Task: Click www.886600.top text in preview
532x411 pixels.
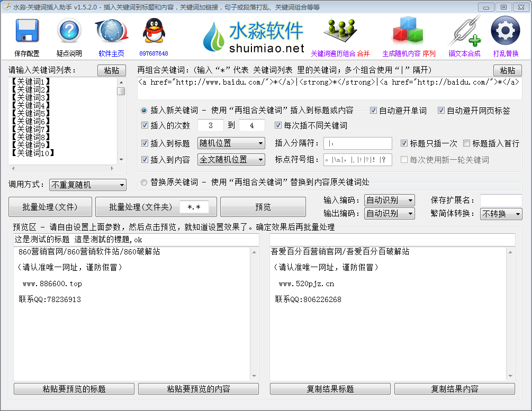Action: click(52, 284)
